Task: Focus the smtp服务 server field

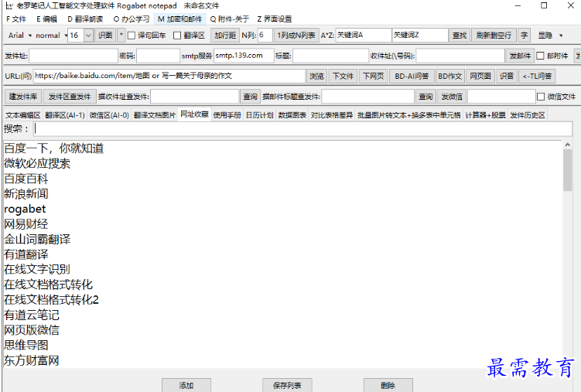Action: tap(244, 56)
